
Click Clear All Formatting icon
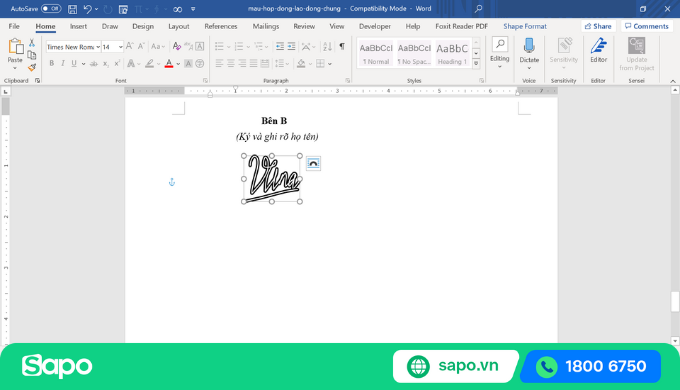pos(177,46)
